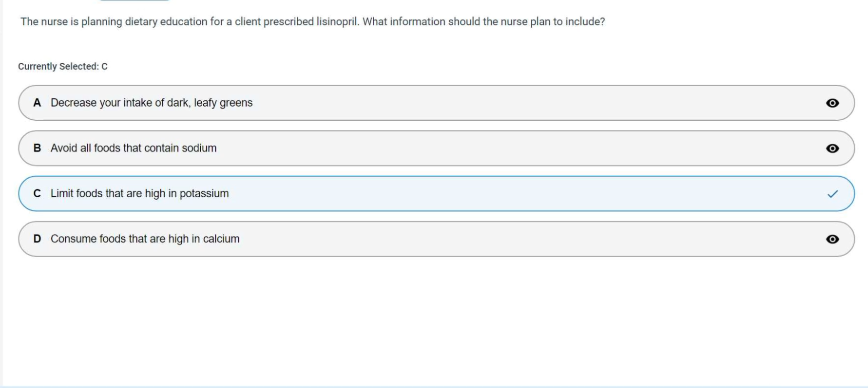Click the word "lisinopril" in the question
The image size is (868, 388).
click(x=337, y=22)
